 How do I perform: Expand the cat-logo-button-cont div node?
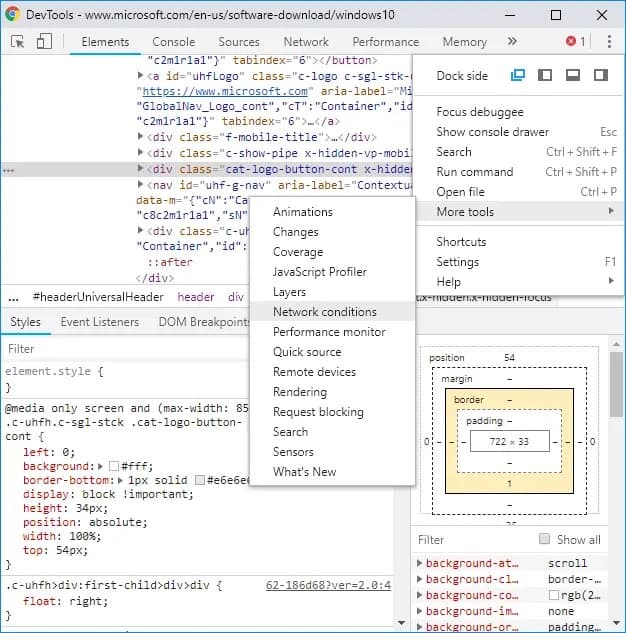[140, 168]
